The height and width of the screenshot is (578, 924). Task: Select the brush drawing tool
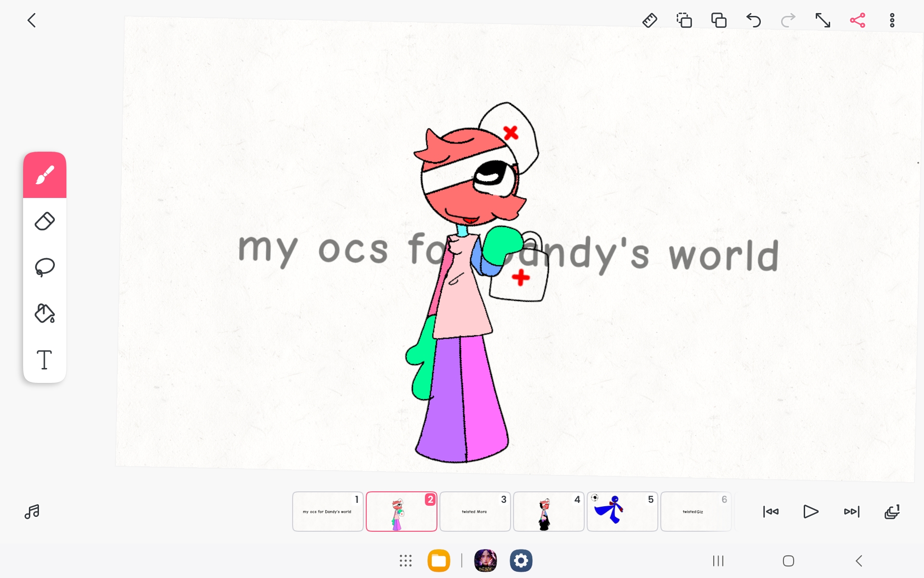[x=45, y=175]
